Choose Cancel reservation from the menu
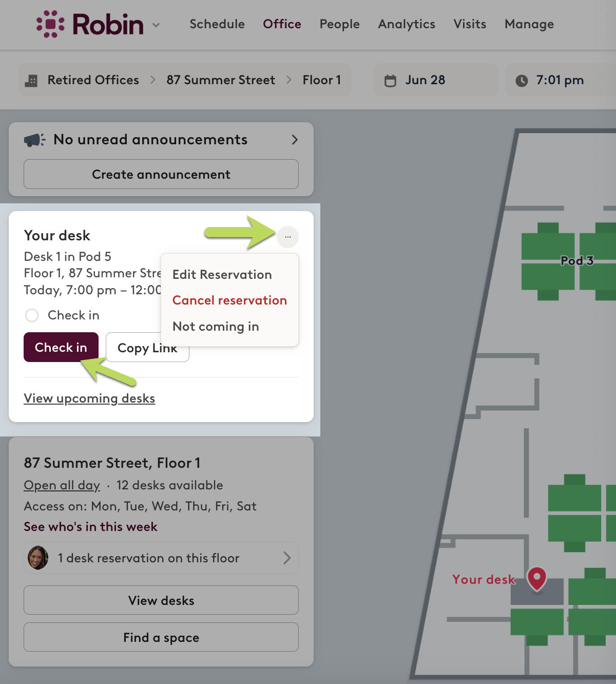The height and width of the screenshot is (684, 616). pyautogui.click(x=229, y=300)
